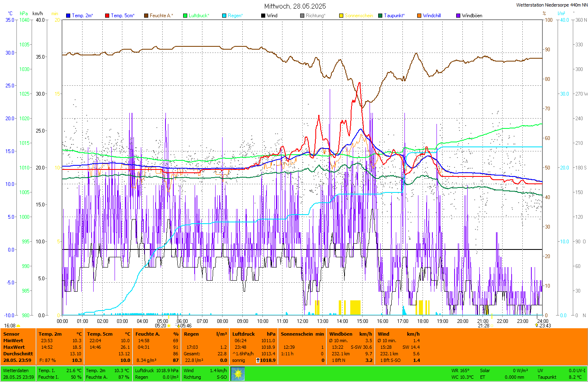Click the black Wind legend square
Image resolution: width=588 pixels, height=382 pixels.
pos(263,16)
